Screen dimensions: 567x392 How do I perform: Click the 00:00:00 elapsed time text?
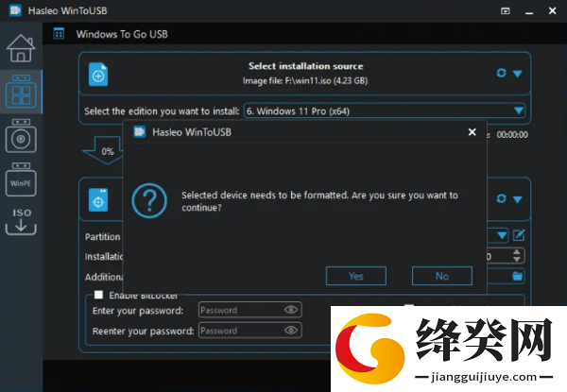[x=512, y=135]
